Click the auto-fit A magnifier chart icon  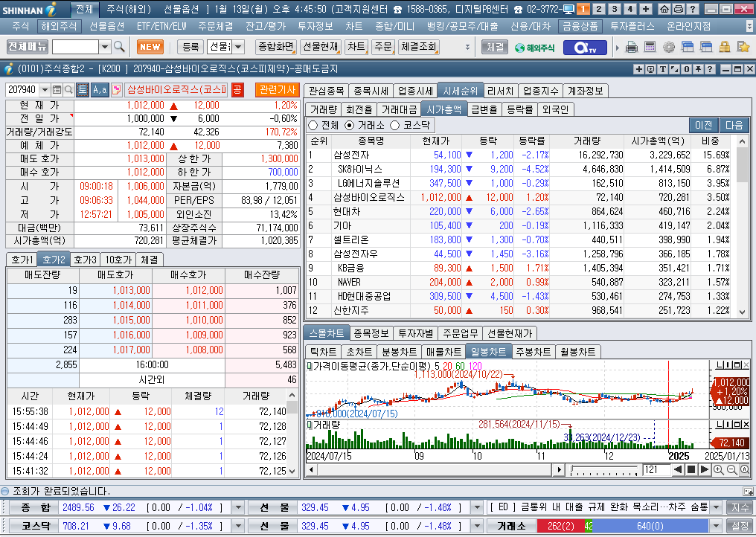coord(744,469)
